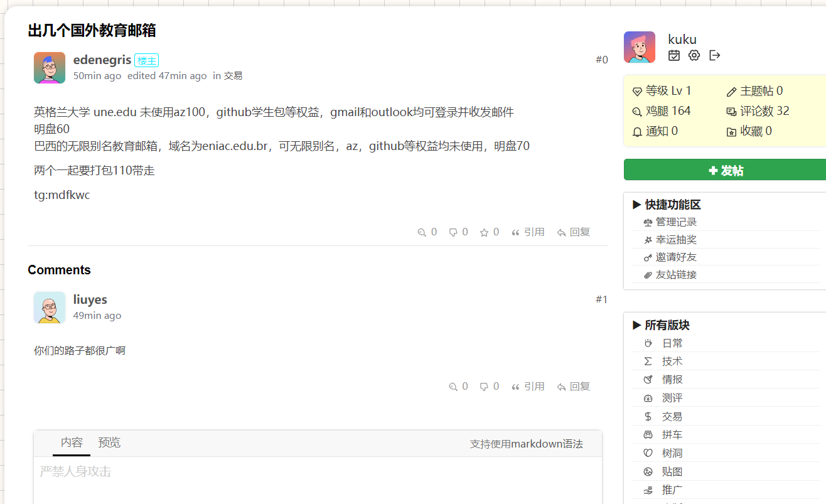Open 主题帖 0 stat
The width and height of the screenshot is (826, 504).
pos(754,91)
